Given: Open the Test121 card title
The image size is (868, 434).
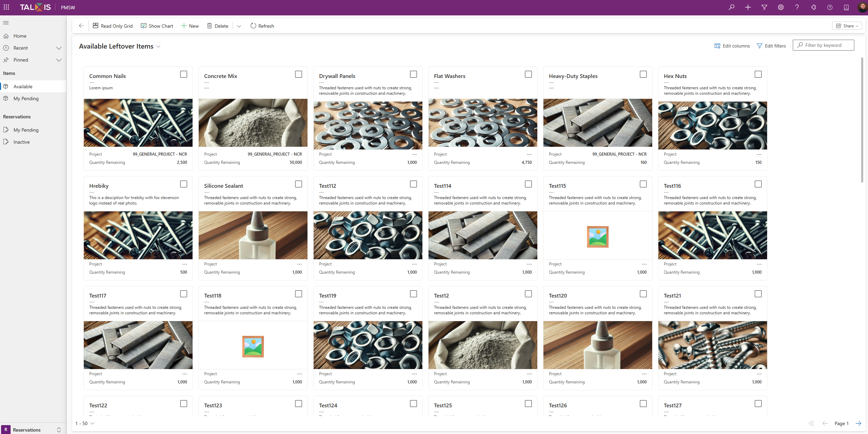Looking at the screenshot, I should tap(672, 295).
